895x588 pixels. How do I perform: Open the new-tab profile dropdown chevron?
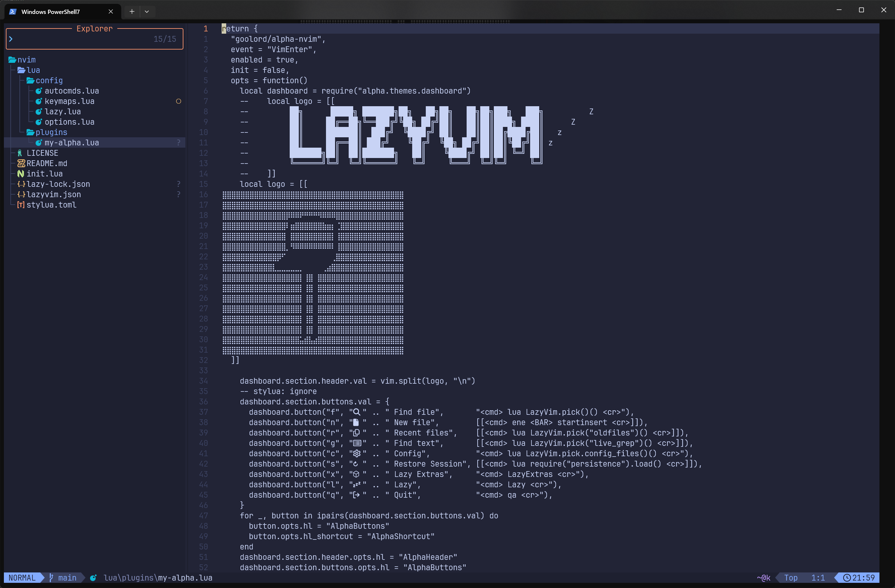click(147, 12)
